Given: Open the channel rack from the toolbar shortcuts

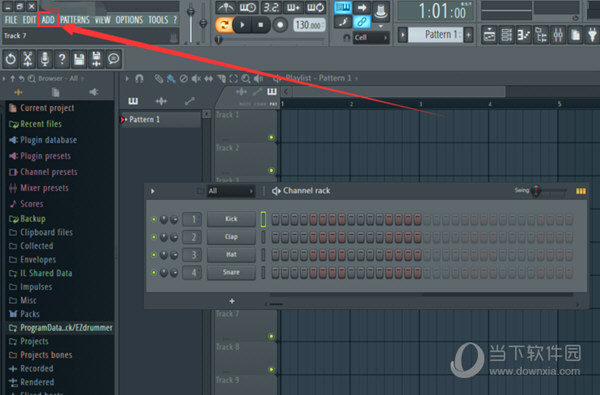Looking at the screenshot, I should tap(506, 35).
